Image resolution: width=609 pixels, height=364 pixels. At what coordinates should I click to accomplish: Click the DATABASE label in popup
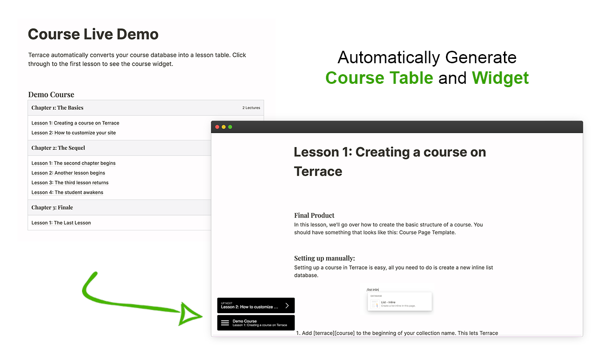[x=376, y=296]
